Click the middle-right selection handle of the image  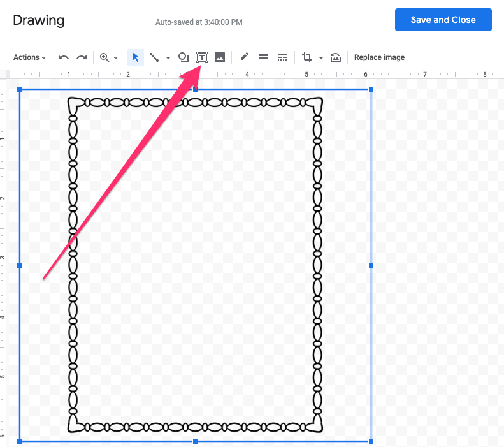[371, 265]
